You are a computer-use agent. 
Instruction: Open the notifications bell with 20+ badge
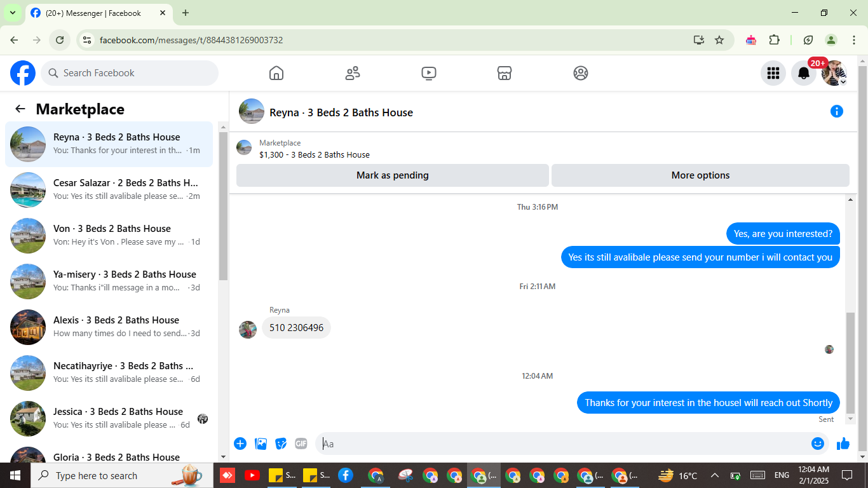(804, 73)
